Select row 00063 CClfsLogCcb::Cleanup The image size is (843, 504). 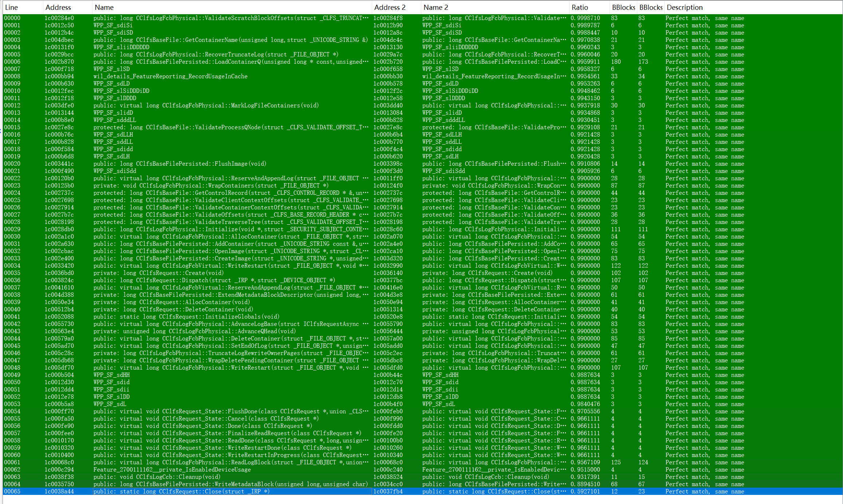pyautogui.click(x=157, y=477)
